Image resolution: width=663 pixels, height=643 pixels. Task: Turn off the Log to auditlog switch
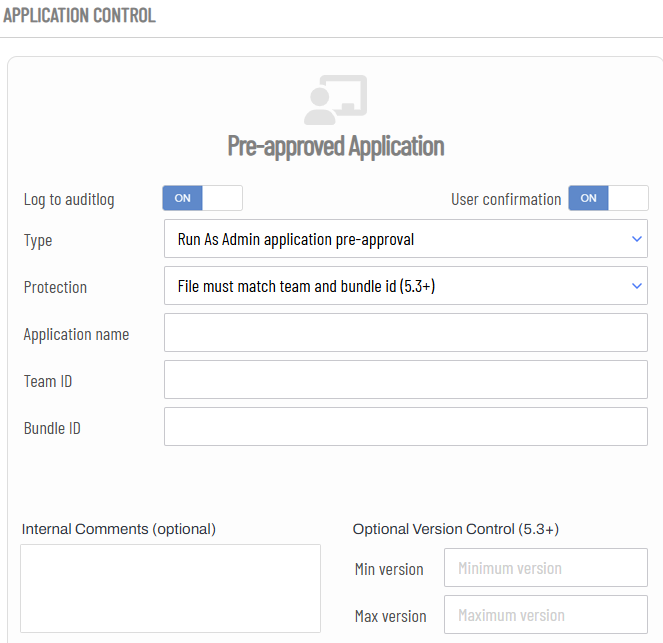click(x=203, y=198)
